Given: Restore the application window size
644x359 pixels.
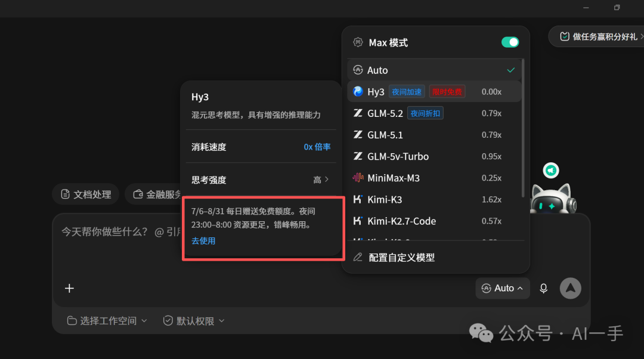Looking at the screenshot, I should [x=617, y=8].
